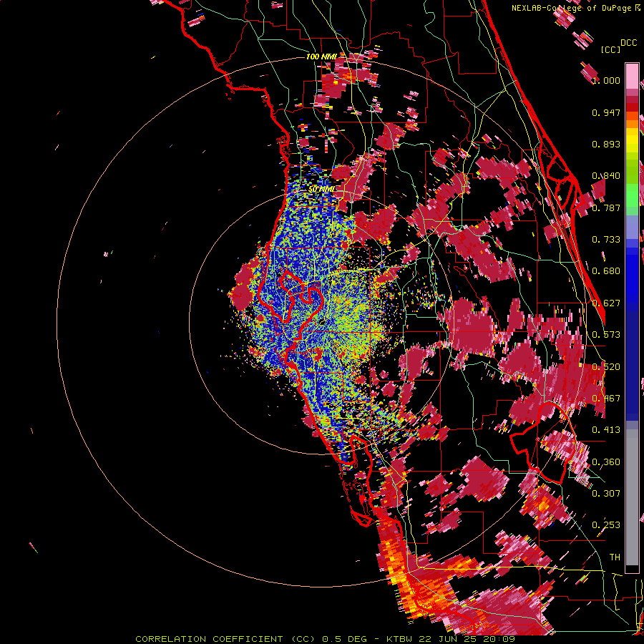Click the 0.947 scale value
Image resolution: width=644 pixels, height=644 pixels.
point(606,112)
